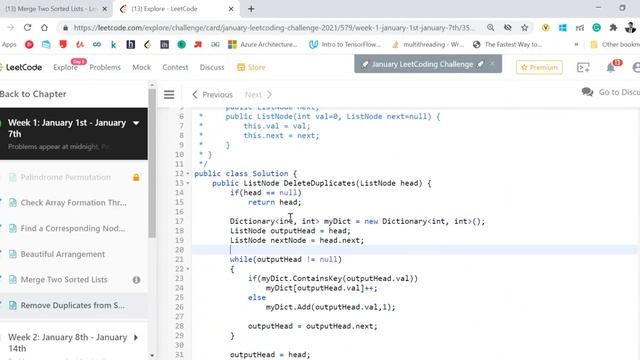This screenshot has width=640, height=360.
Task: Open the Mock menu item
Action: pos(142,67)
